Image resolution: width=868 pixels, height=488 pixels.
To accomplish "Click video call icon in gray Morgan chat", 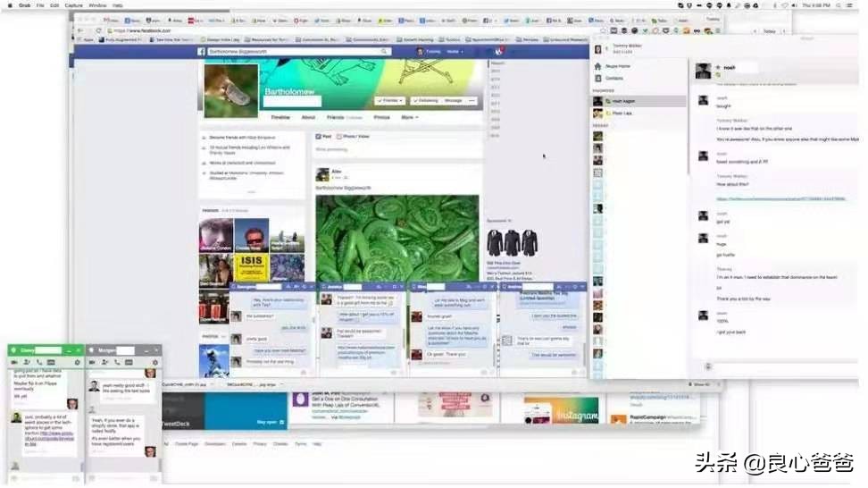I will (92, 362).
